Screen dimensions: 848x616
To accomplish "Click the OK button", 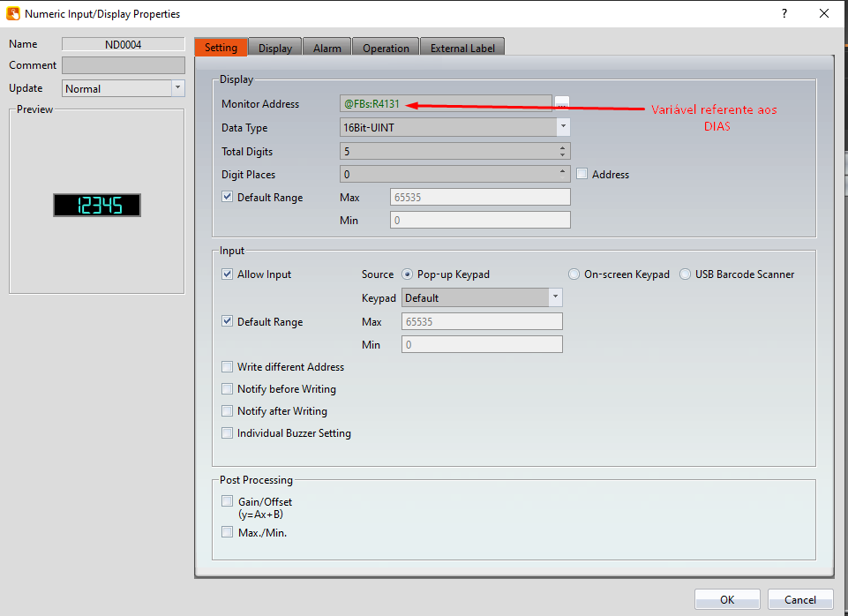I will coord(726,599).
